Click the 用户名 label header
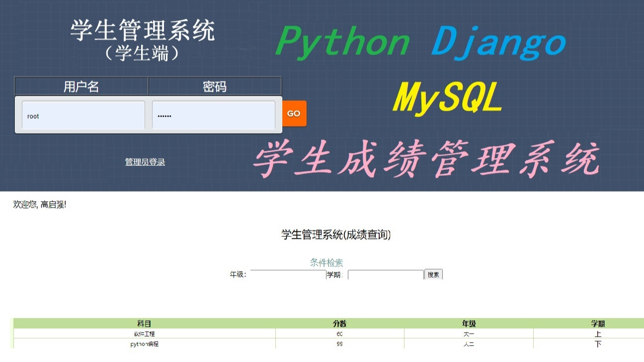This screenshot has height=362, width=644. pos(81,86)
